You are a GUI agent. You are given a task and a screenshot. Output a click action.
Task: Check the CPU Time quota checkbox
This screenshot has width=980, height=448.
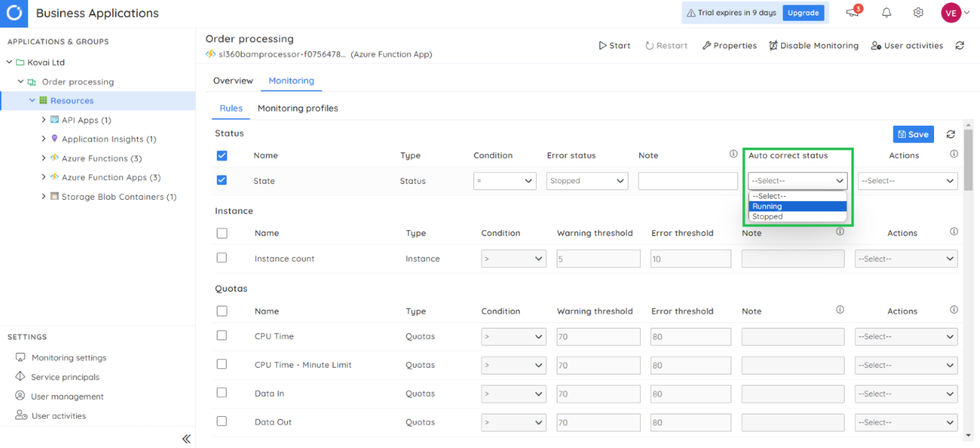[221, 336]
